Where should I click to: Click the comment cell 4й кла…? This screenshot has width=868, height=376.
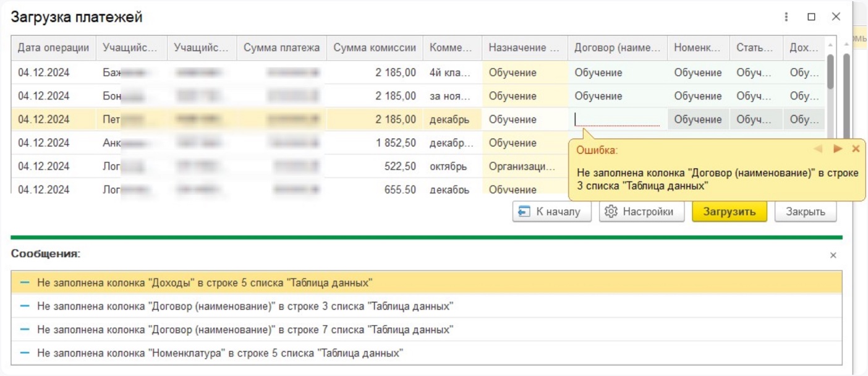pos(453,72)
